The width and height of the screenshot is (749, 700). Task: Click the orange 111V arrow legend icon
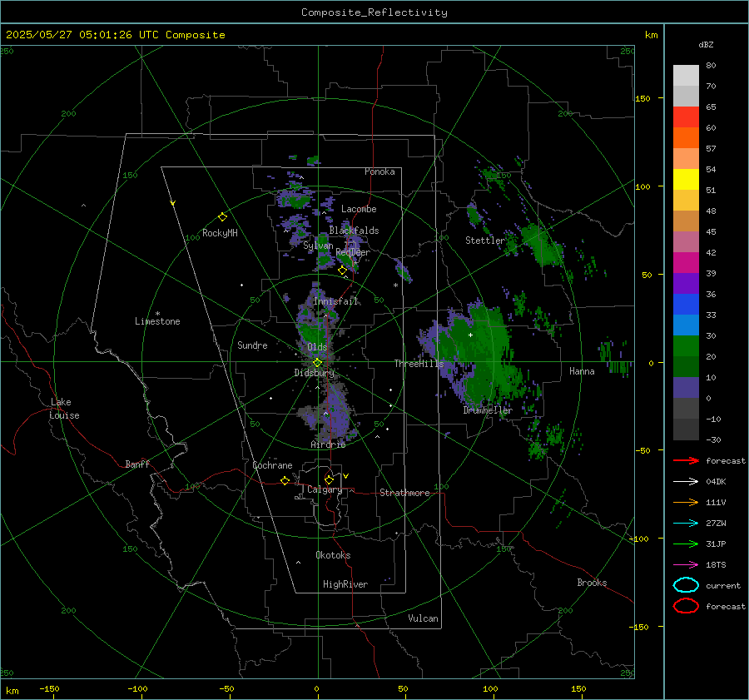tap(686, 502)
